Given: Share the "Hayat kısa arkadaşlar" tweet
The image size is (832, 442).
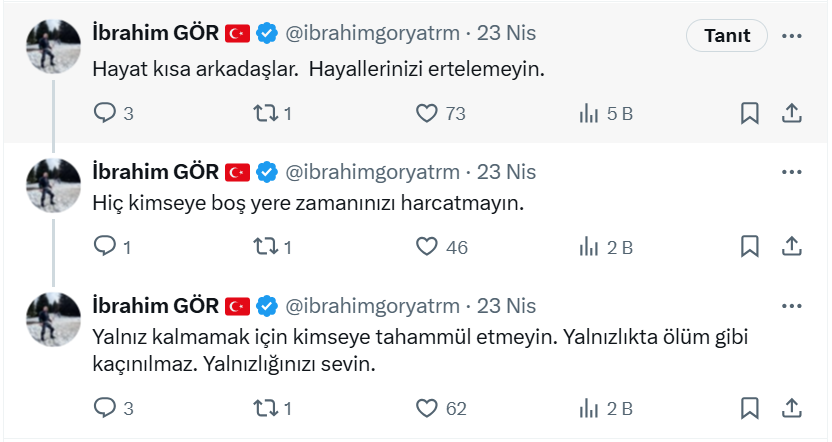Looking at the screenshot, I should pyautogui.click(x=790, y=113).
